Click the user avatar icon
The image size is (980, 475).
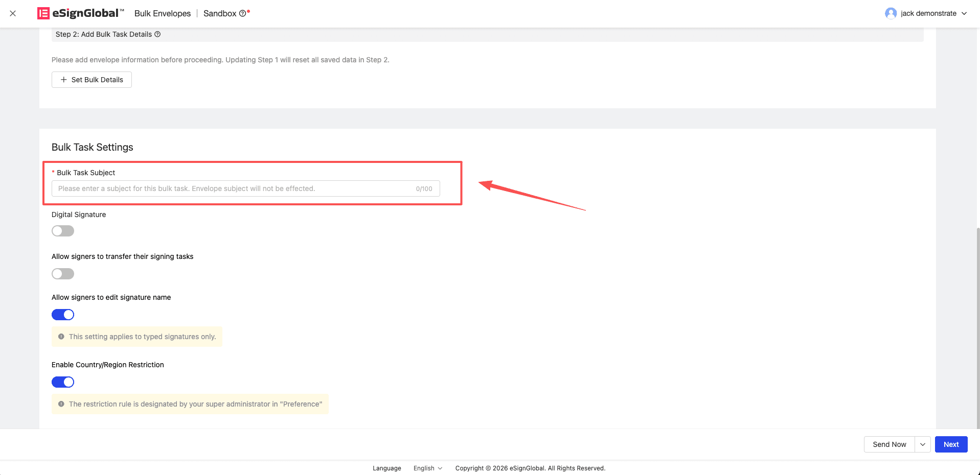pos(891,13)
